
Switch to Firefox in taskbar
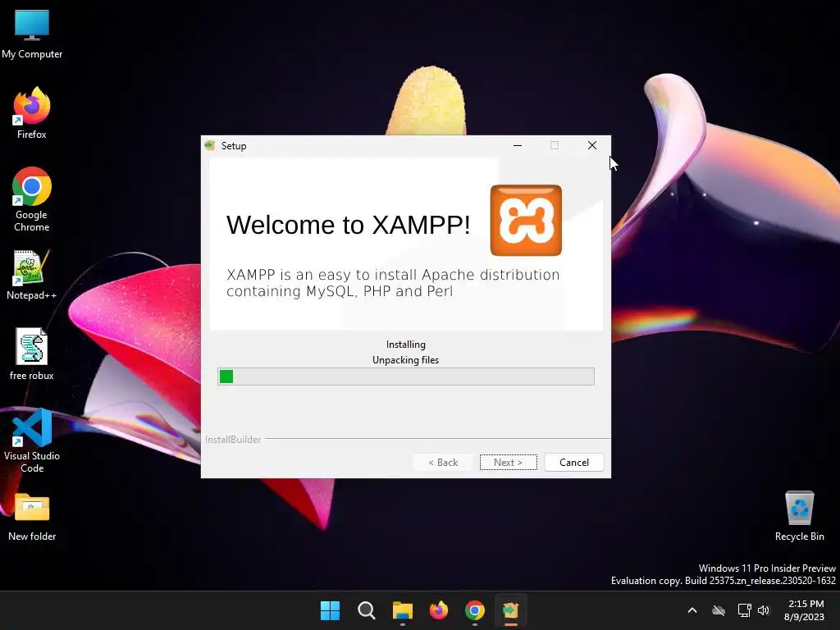coord(439,610)
